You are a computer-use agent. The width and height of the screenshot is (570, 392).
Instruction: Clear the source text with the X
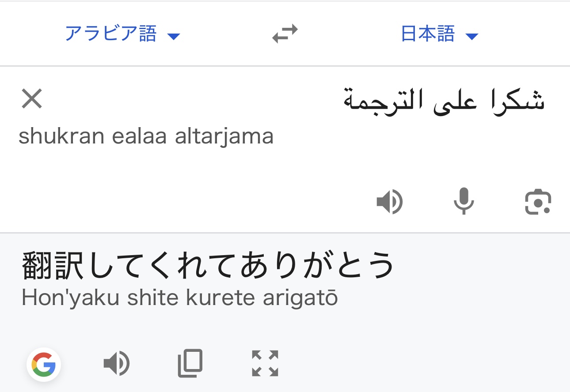(x=32, y=99)
